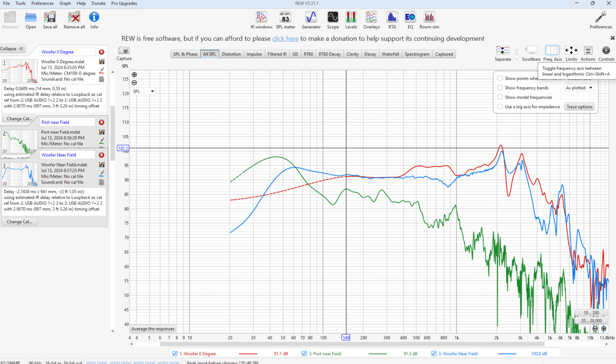Open the Tools menu
Viewport: 616px width, 364px height.
pyautogui.click(x=20, y=3)
